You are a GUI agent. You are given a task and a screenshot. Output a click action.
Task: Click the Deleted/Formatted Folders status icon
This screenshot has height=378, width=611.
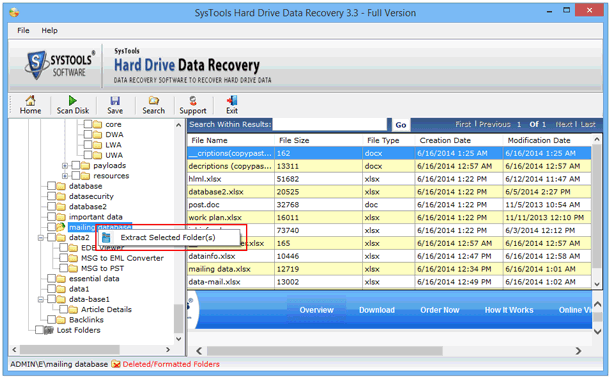coord(116,364)
